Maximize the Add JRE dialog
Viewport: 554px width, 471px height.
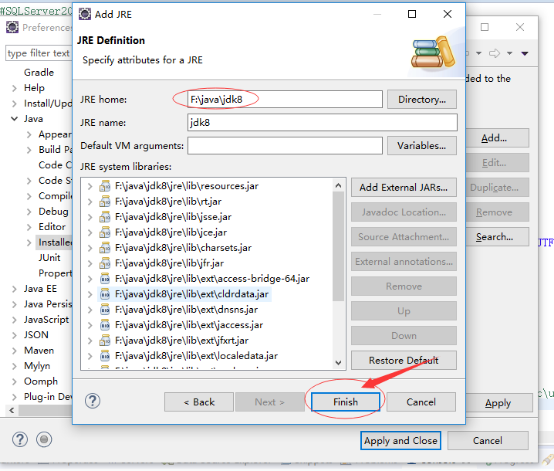(x=412, y=14)
